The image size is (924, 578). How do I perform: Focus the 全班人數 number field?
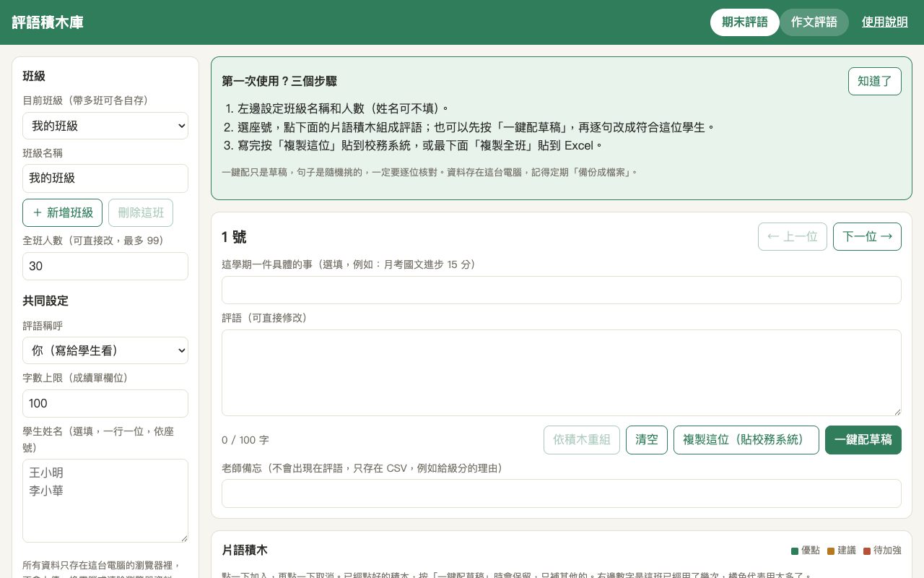pos(105,267)
